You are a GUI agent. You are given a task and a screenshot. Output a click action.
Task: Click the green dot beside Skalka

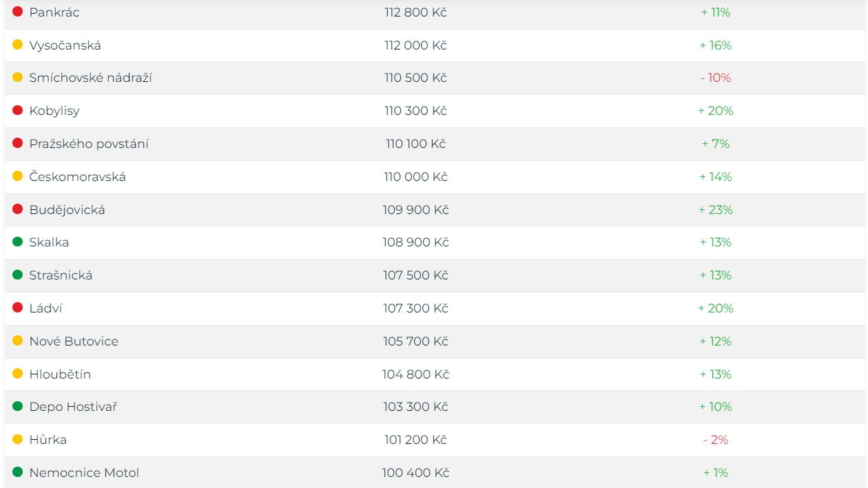[18, 242]
